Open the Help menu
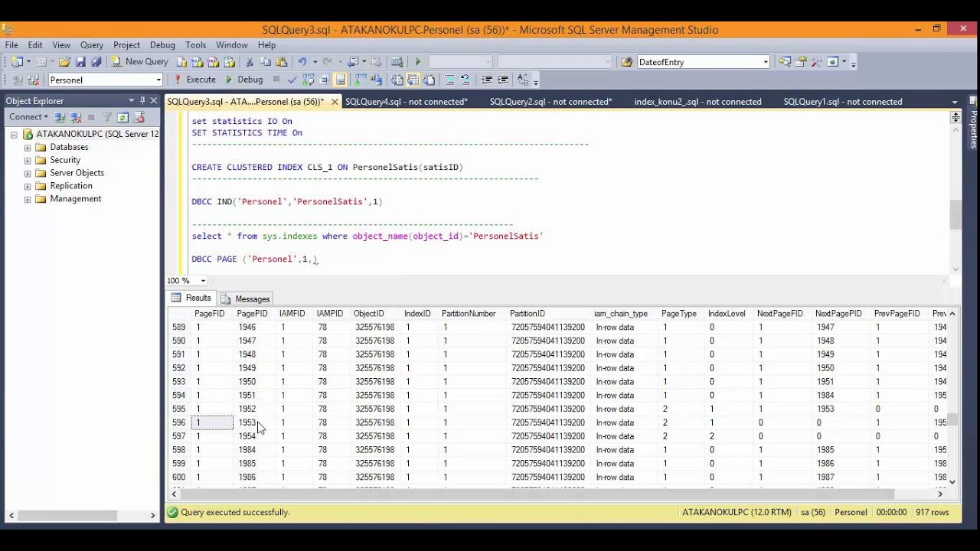This screenshot has height=551, width=980. (266, 45)
